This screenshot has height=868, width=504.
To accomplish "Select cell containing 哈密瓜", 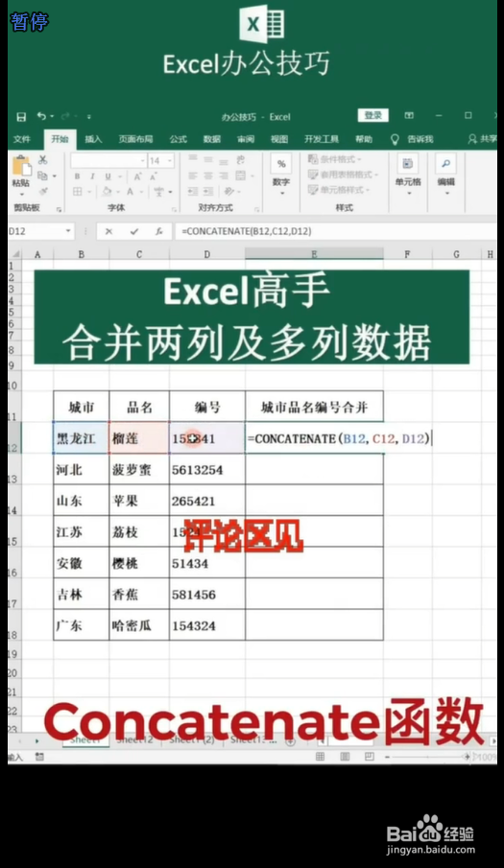I will point(139,625).
